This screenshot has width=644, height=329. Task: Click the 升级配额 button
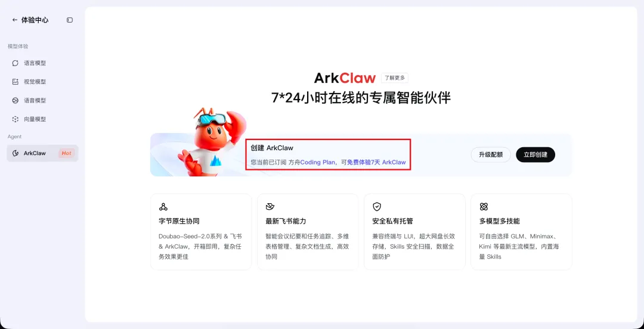point(490,155)
